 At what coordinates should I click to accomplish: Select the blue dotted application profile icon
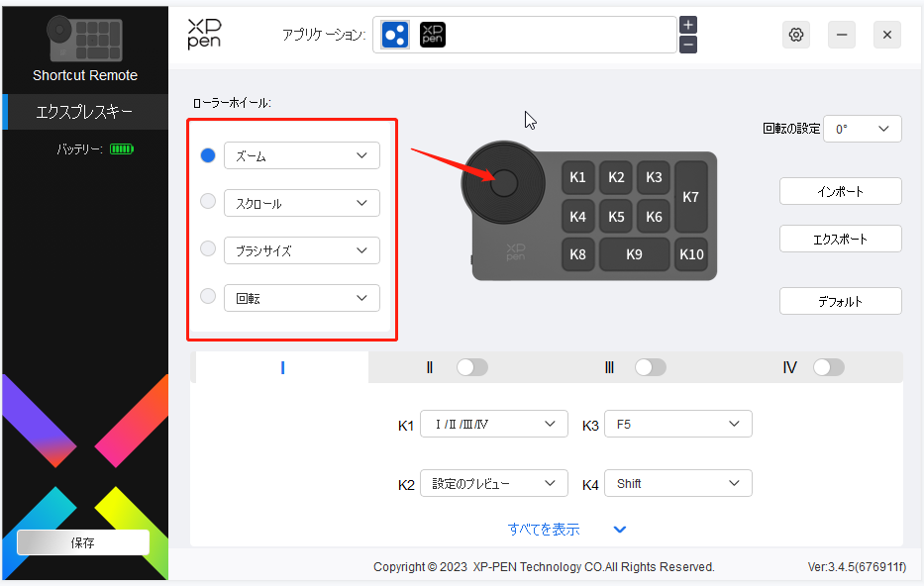coord(396,35)
